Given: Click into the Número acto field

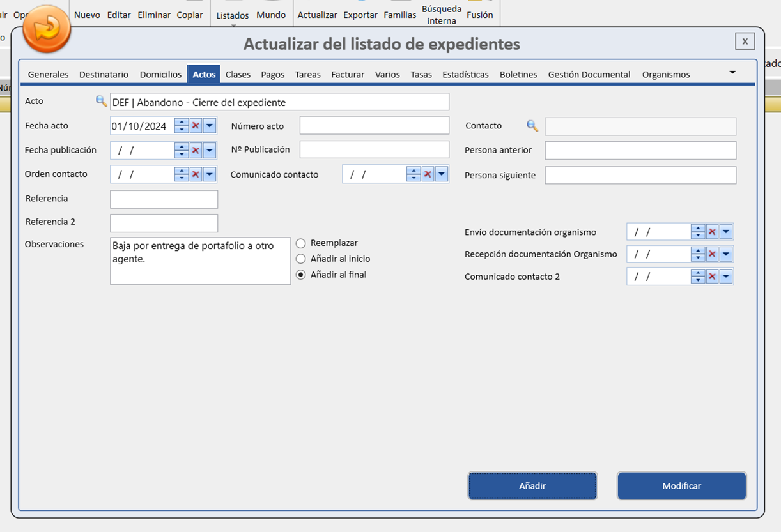Looking at the screenshot, I should pyautogui.click(x=374, y=126).
